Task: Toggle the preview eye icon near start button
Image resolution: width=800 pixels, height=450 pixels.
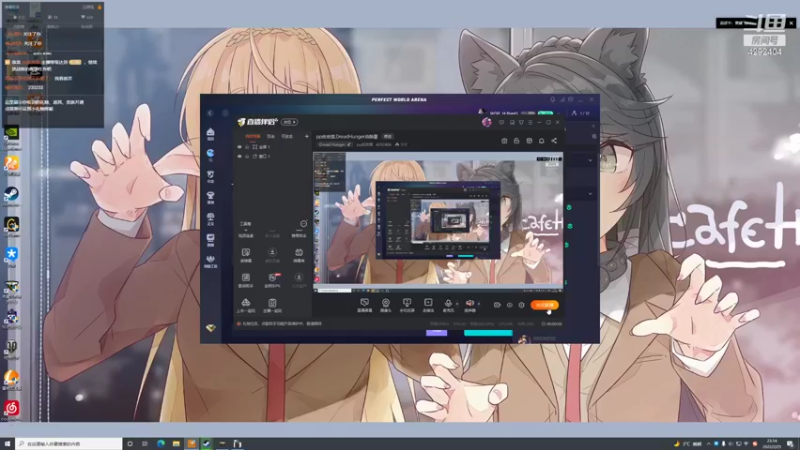Action: pyautogui.click(x=509, y=305)
